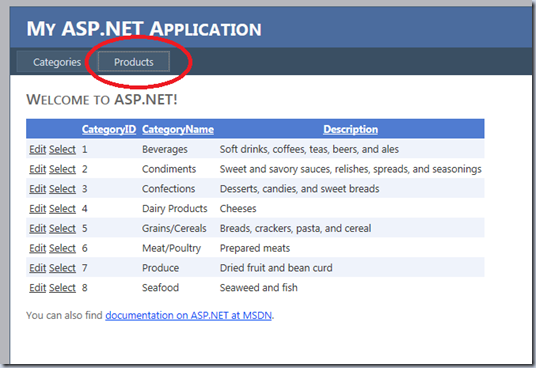The width and height of the screenshot is (536, 368).
Task: Click Select for the Condiments row
Action: [x=62, y=169]
